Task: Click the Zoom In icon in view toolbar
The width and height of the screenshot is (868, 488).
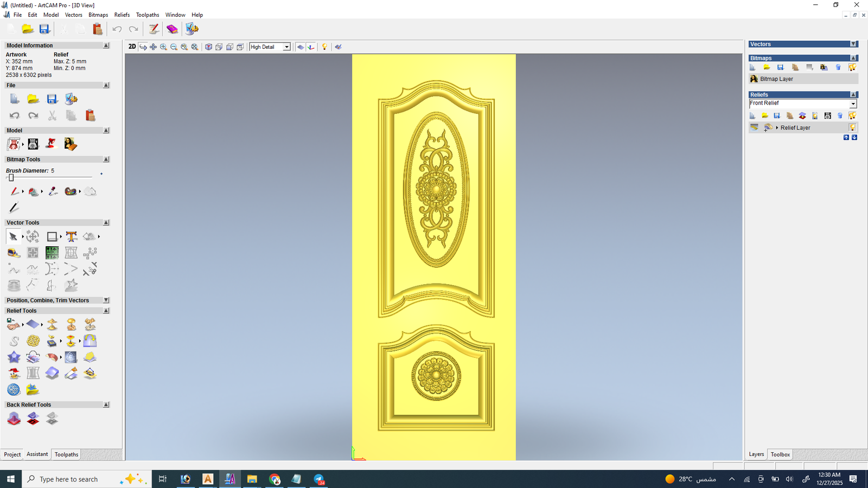Action: 163,47
